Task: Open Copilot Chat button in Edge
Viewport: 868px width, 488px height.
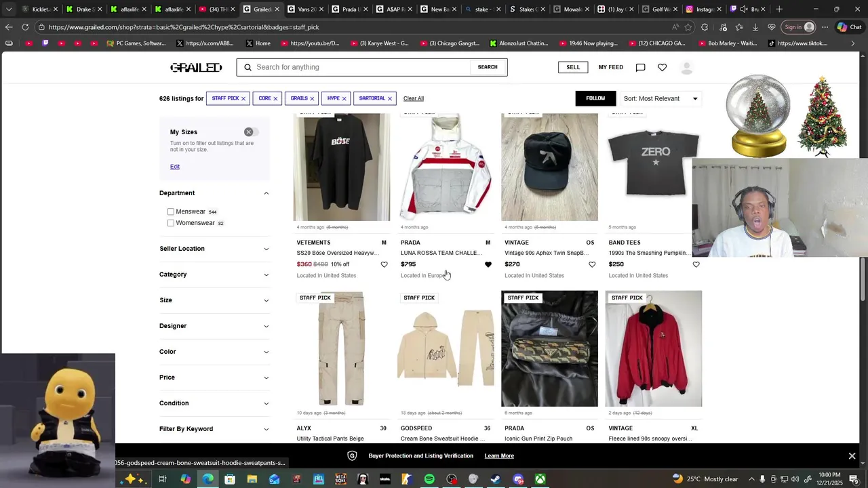Action: (x=849, y=27)
